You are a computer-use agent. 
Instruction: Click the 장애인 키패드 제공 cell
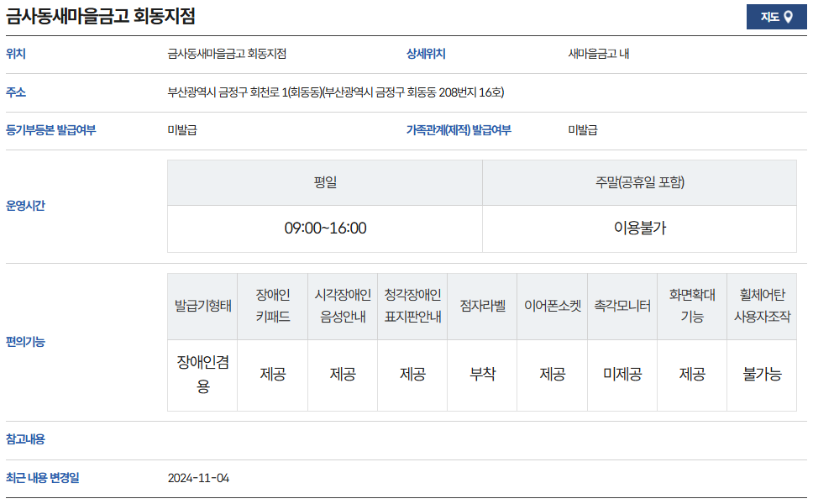pyautogui.click(x=272, y=375)
